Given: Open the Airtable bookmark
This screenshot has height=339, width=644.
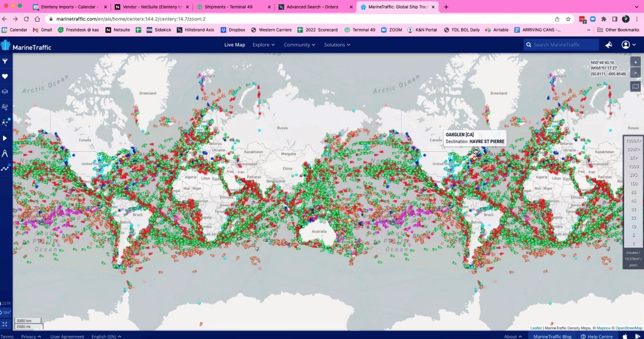Looking at the screenshot, I should point(497,30).
